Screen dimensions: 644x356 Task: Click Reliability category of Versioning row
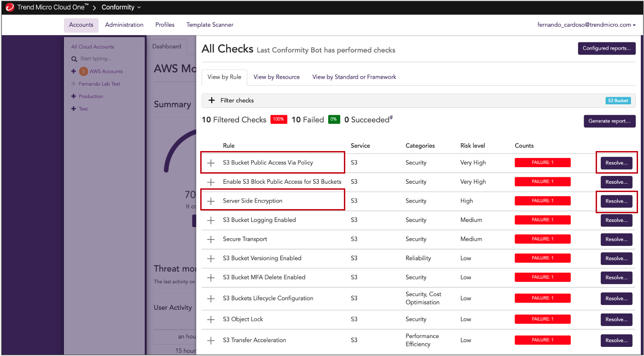pyautogui.click(x=418, y=258)
